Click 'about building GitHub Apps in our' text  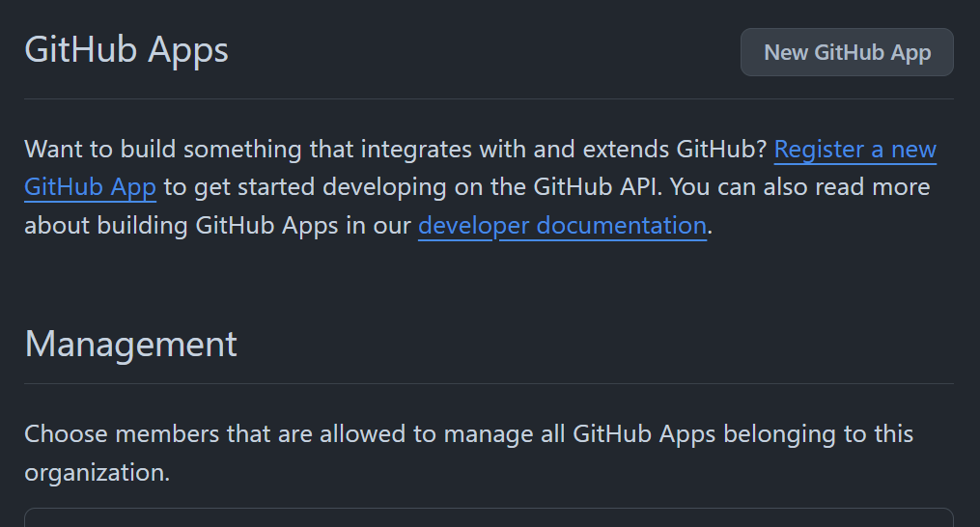coord(217,226)
